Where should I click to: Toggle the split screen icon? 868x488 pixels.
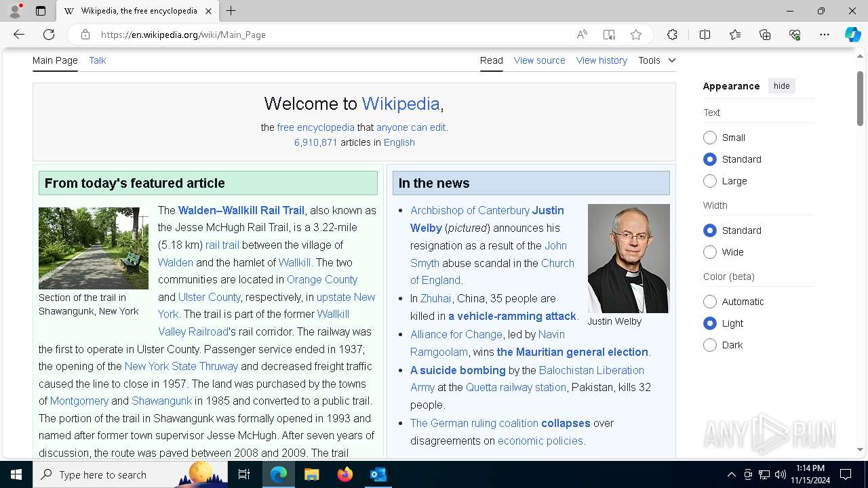tap(705, 35)
